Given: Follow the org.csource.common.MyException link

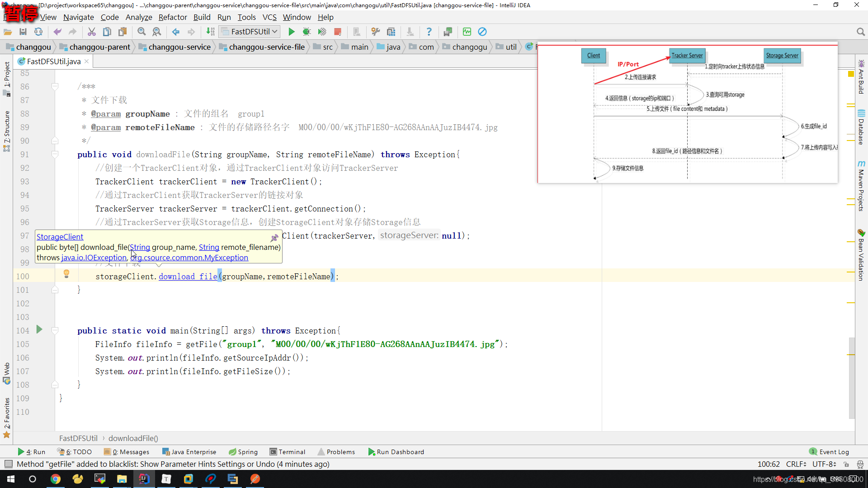Looking at the screenshot, I should point(189,258).
